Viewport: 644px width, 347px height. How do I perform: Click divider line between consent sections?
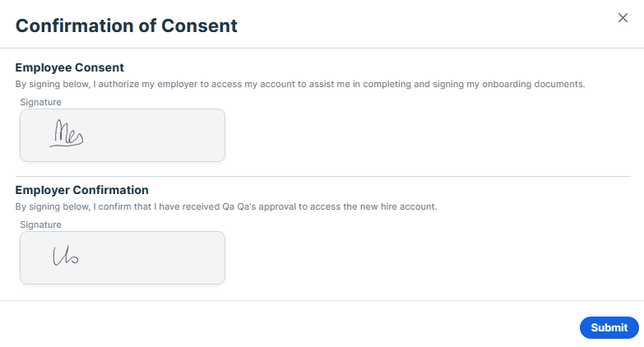pos(322,176)
